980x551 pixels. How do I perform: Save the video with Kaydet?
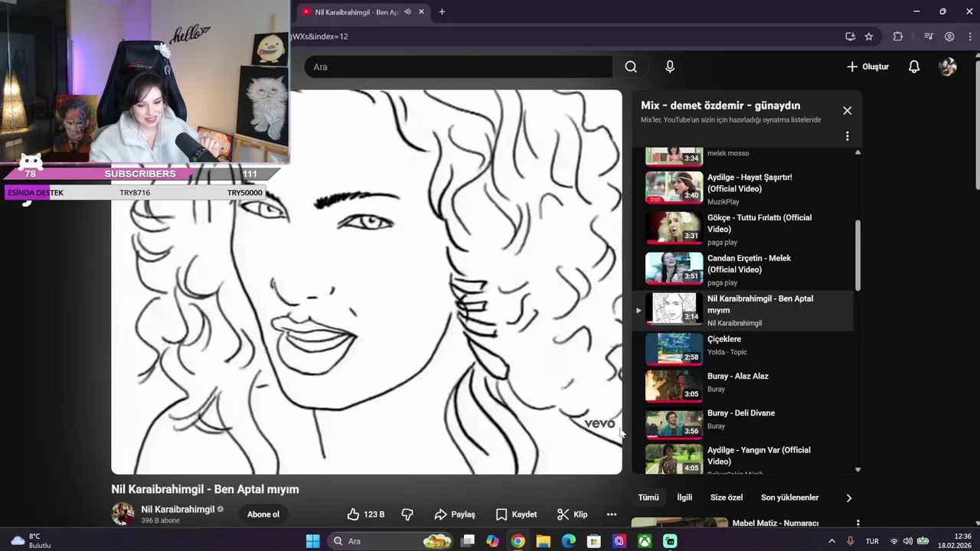[516, 514]
